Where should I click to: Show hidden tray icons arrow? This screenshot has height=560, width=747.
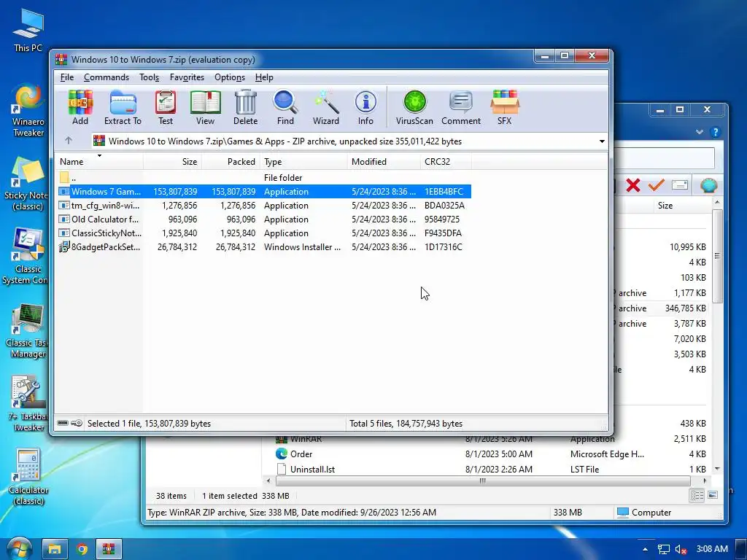tap(645, 549)
